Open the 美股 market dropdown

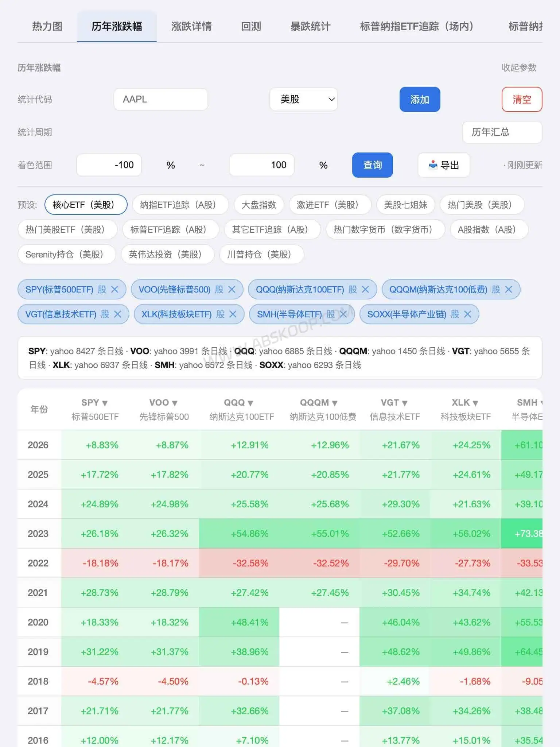tap(304, 99)
